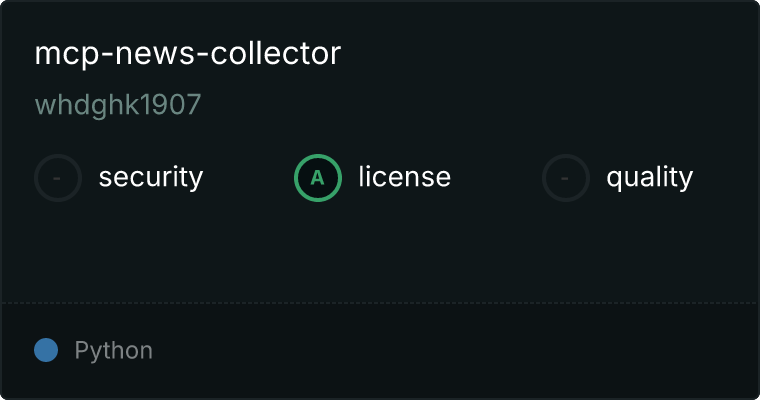Image resolution: width=760 pixels, height=400 pixels.
Task: Visit author whdghk1907's profile
Action: click(x=118, y=105)
